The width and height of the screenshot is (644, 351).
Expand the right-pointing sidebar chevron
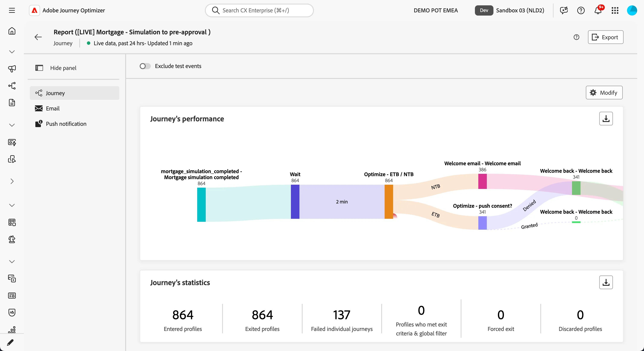coord(12,181)
